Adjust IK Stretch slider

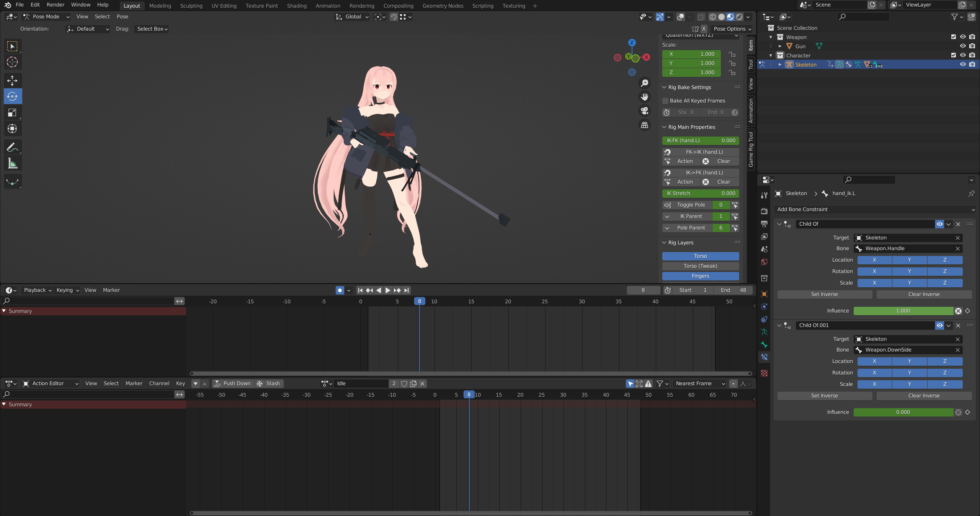pos(700,194)
